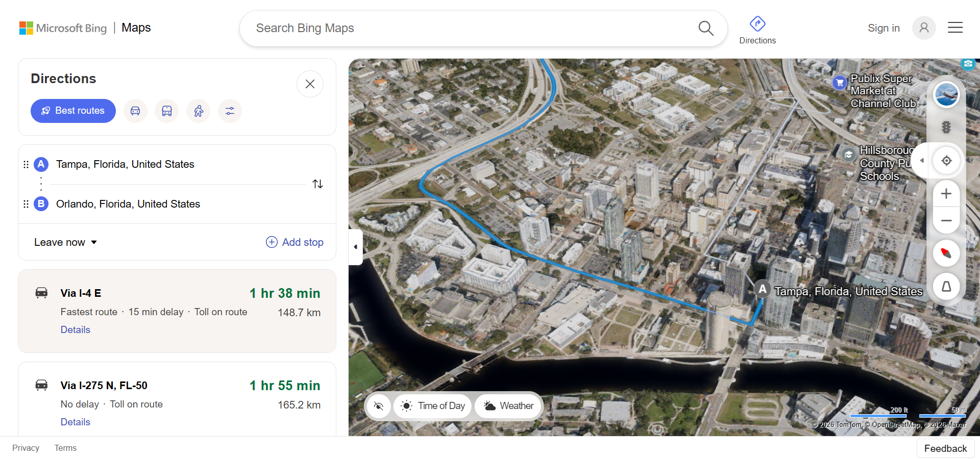Zoom in with the plus control
This screenshot has width=980, height=459.
(946, 194)
